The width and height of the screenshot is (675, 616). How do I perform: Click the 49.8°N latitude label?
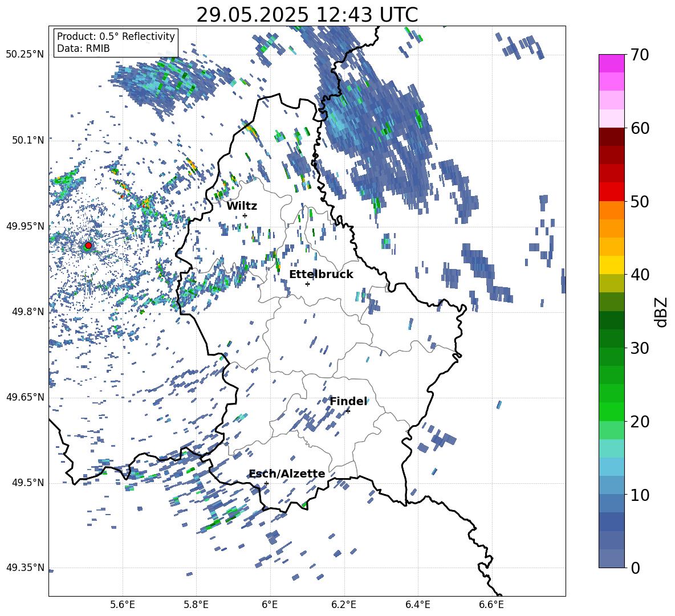[x=28, y=312]
